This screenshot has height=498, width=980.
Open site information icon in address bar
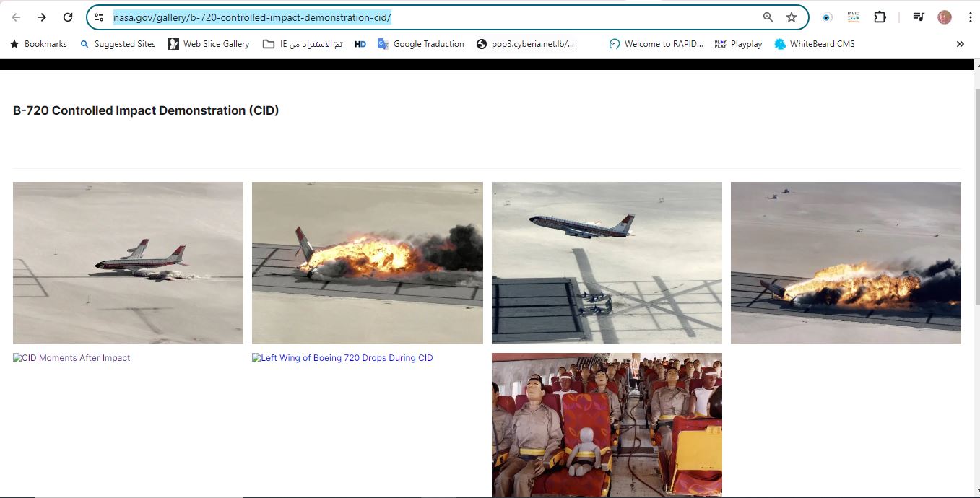pos(100,17)
